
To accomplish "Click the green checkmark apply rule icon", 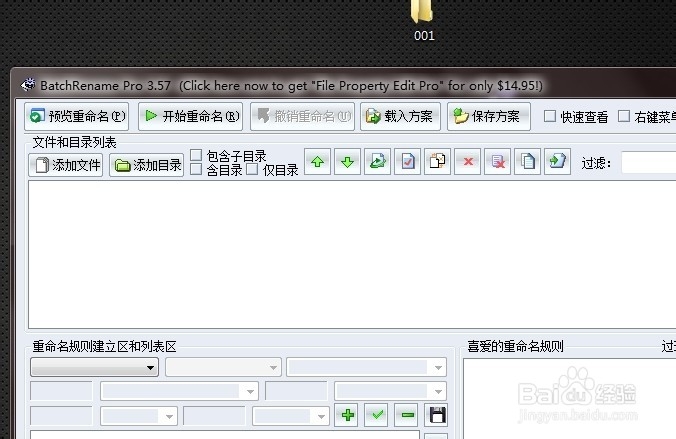I will click(376, 415).
